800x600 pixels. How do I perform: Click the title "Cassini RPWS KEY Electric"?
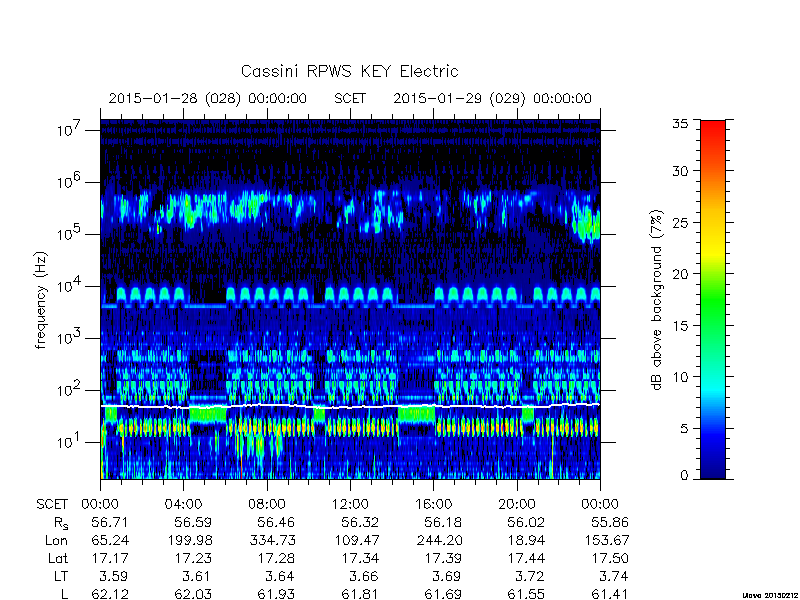tap(349, 71)
